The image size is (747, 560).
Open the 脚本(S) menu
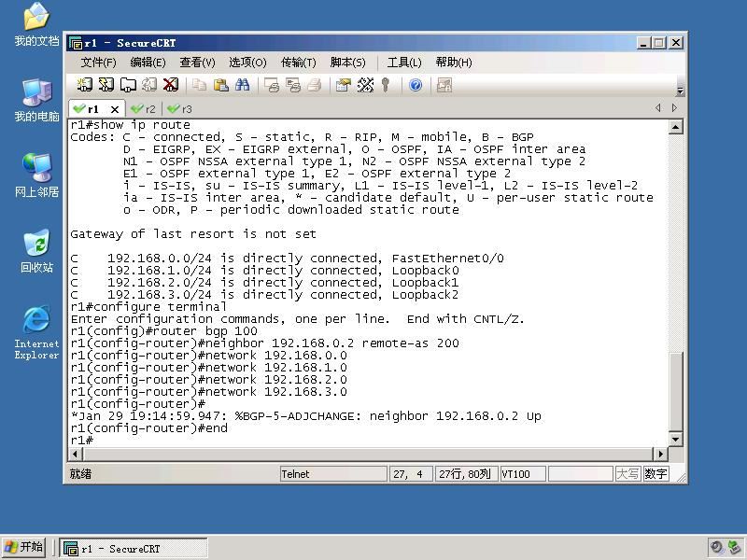coord(347,63)
